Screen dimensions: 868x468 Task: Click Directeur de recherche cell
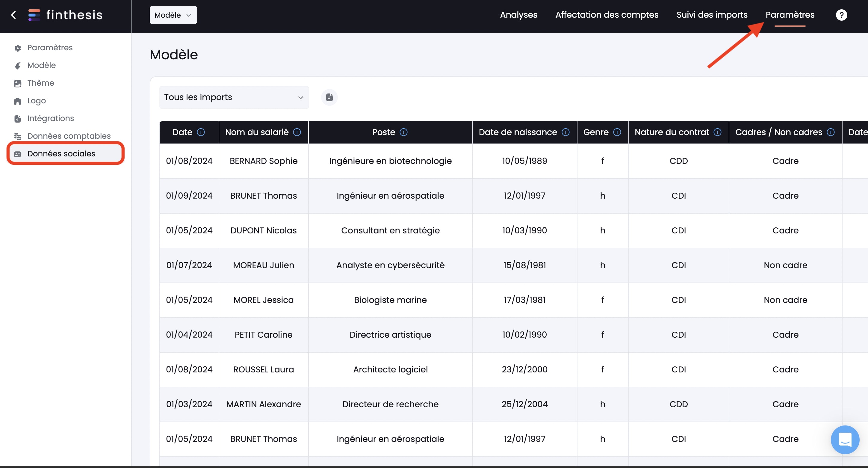tap(390, 404)
